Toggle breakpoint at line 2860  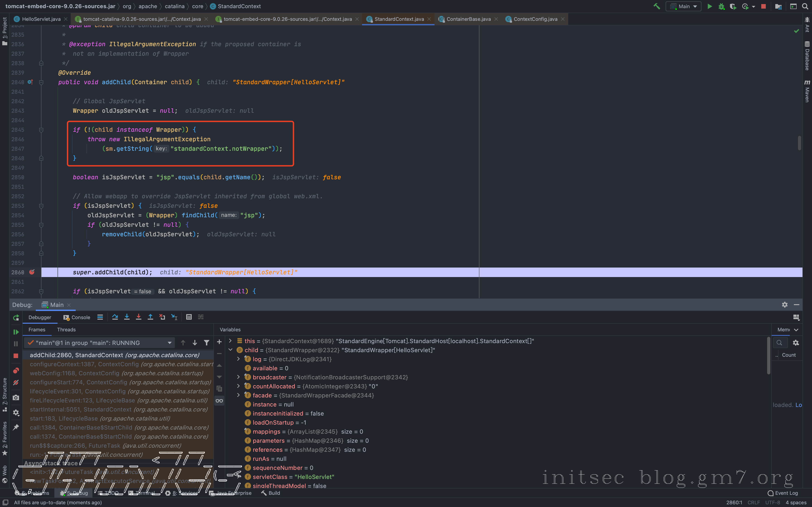(32, 272)
